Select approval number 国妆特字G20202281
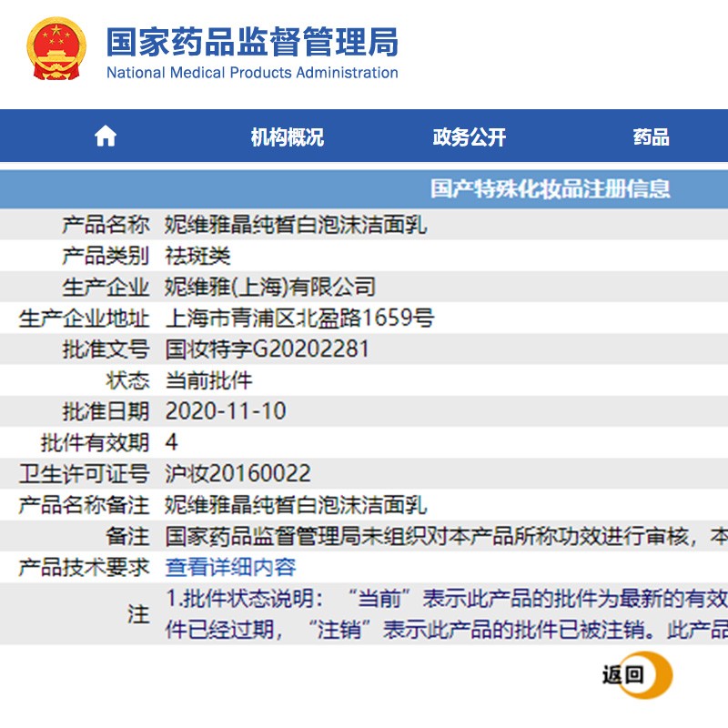Screen dimensions: 728x728 (x=267, y=349)
